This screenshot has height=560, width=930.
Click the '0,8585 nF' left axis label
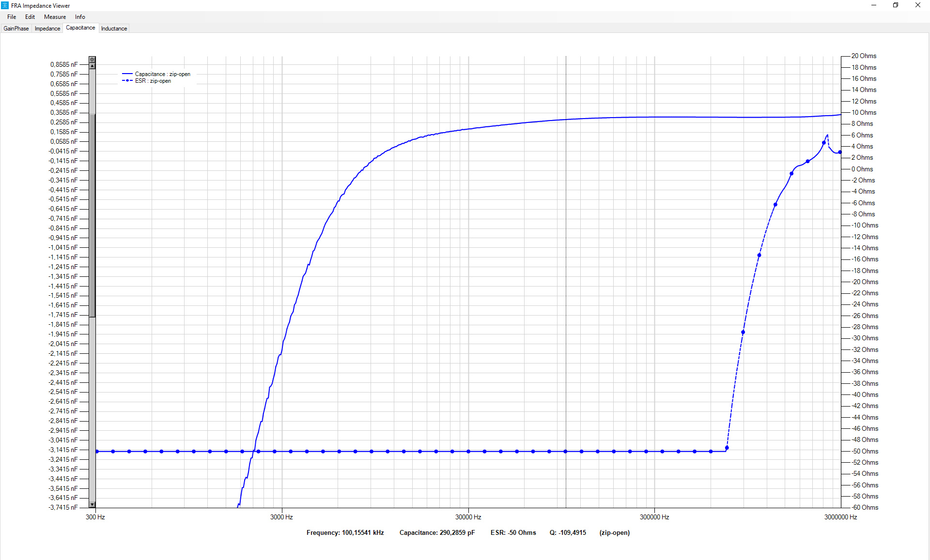[x=64, y=64]
